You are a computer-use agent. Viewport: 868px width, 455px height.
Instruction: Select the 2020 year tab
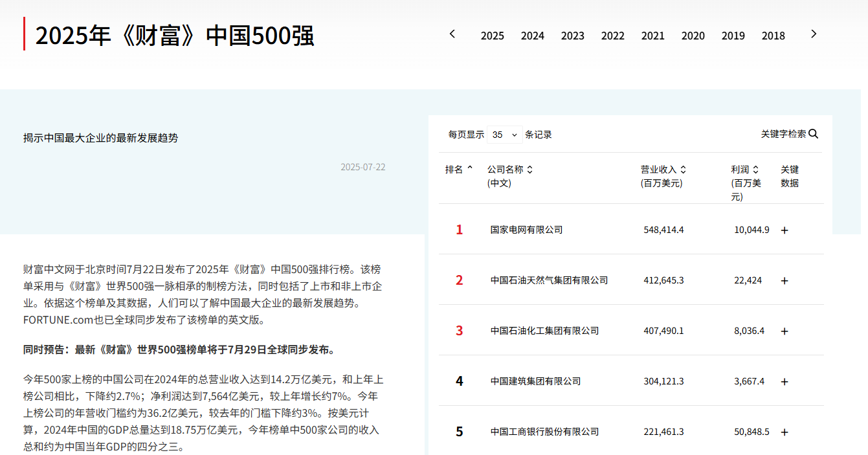coord(693,36)
